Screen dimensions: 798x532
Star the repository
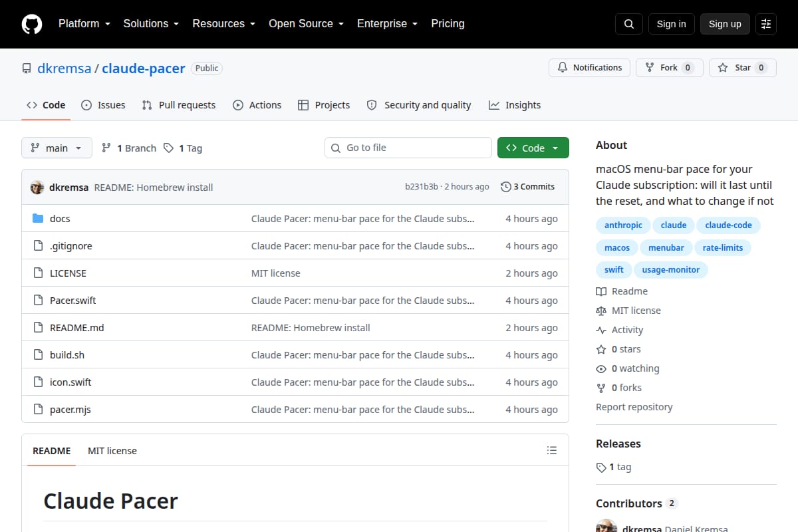(743, 68)
